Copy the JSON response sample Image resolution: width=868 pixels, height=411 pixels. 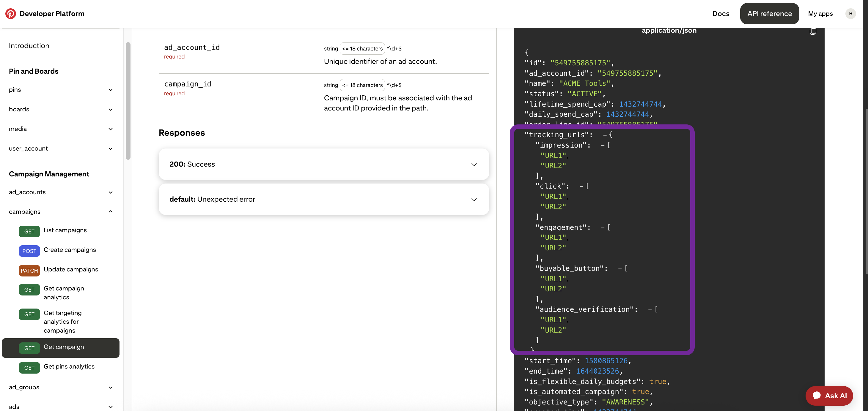coord(813,31)
